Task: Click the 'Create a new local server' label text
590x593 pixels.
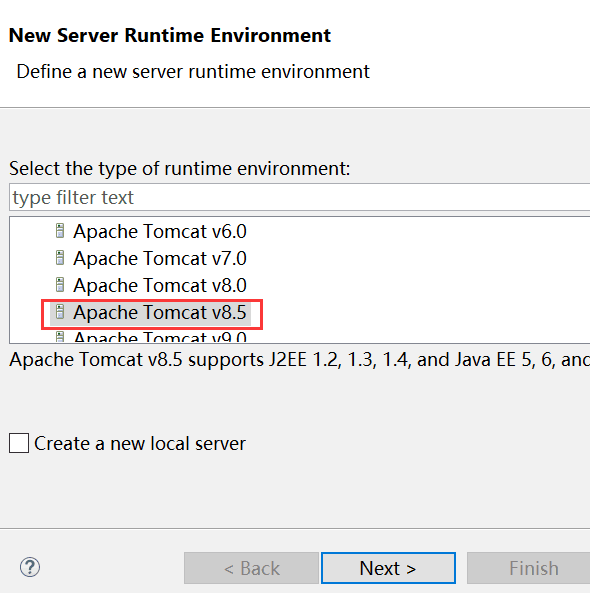Action: [140, 443]
